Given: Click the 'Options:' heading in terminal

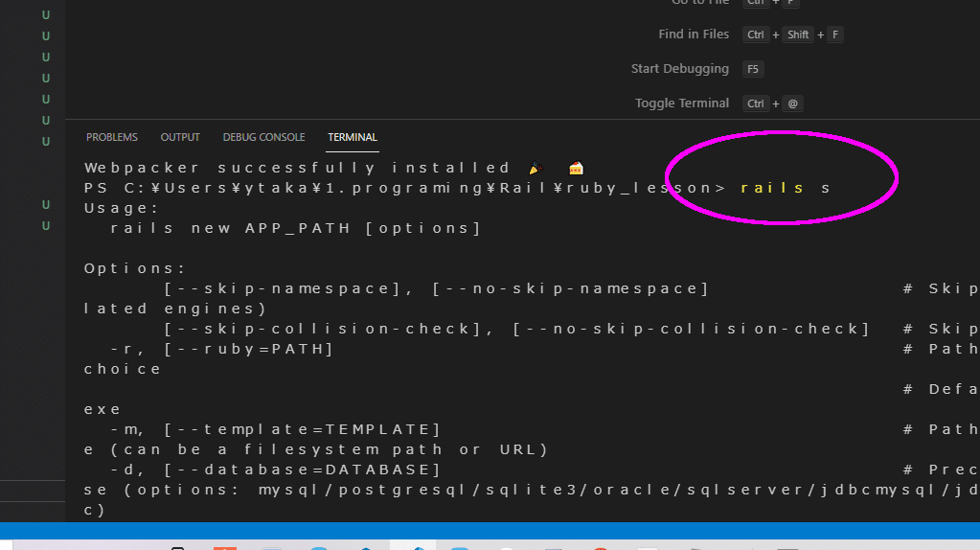Looking at the screenshot, I should tap(135, 268).
